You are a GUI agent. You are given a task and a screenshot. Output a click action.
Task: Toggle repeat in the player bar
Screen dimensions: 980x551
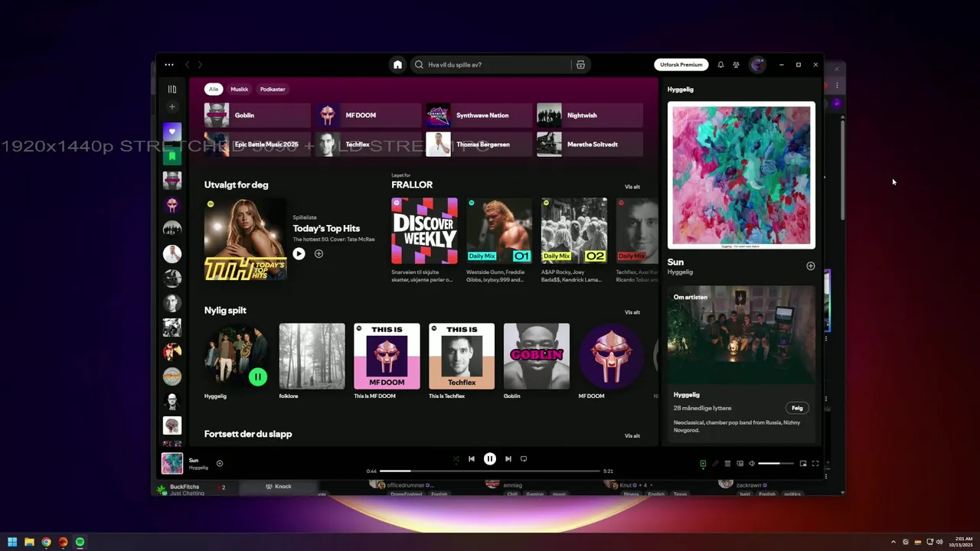[524, 459]
